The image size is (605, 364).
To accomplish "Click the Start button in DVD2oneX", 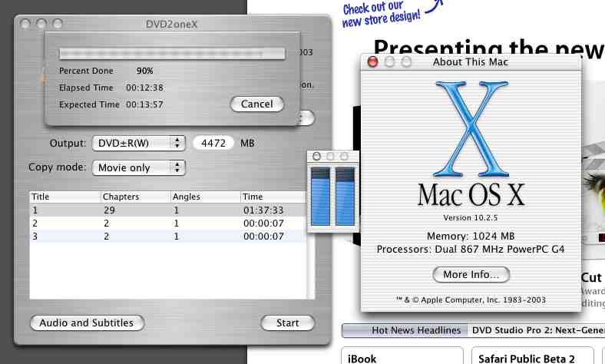I will pyautogui.click(x=287, y=323).
